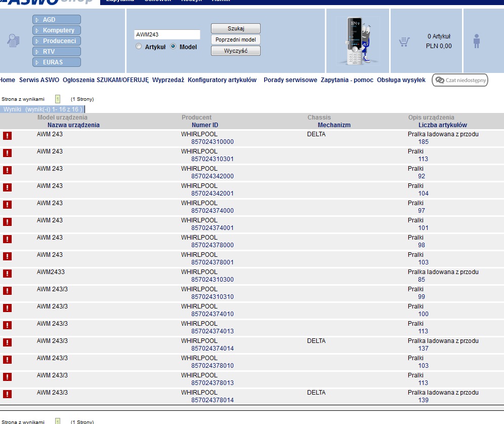
Task: Click the red alert icon for ID 857024378000
Action: (7, 239)
